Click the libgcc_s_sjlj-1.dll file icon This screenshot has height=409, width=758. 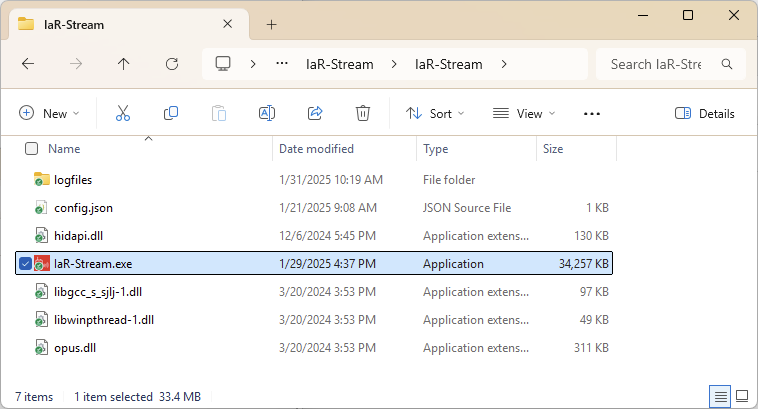coord(41,292)
